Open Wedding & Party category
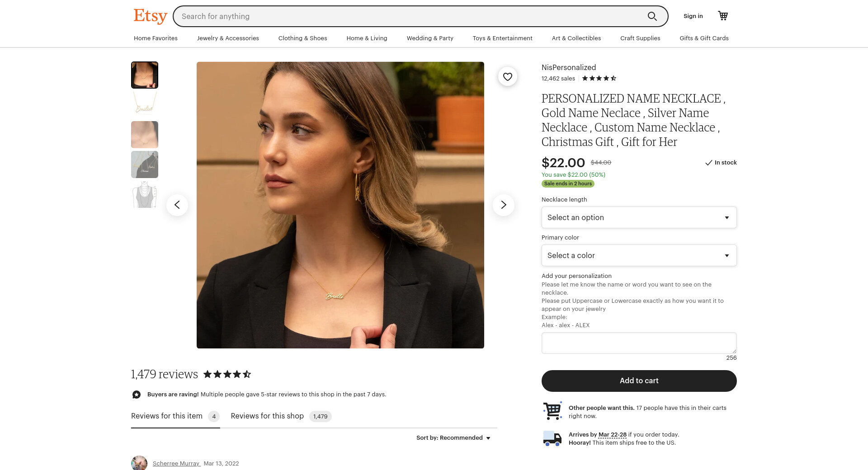Screen dimensions: 868x470 click(x=430, y=38)
